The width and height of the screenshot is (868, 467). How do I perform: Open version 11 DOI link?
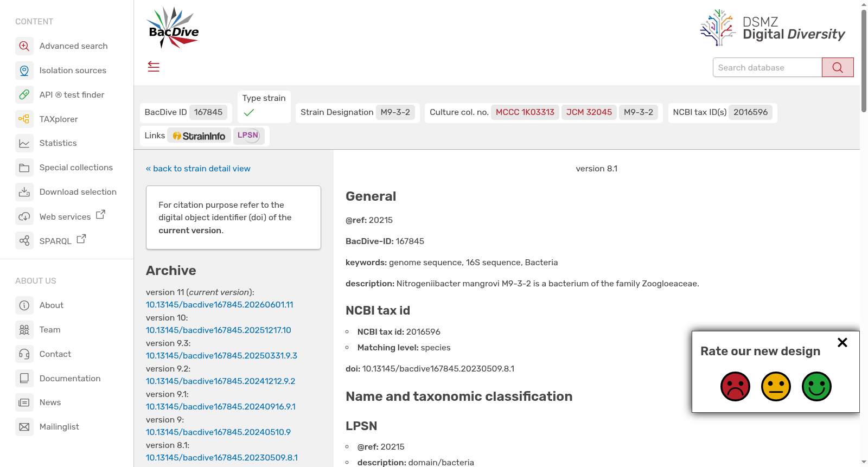click(x=220, y=305)
